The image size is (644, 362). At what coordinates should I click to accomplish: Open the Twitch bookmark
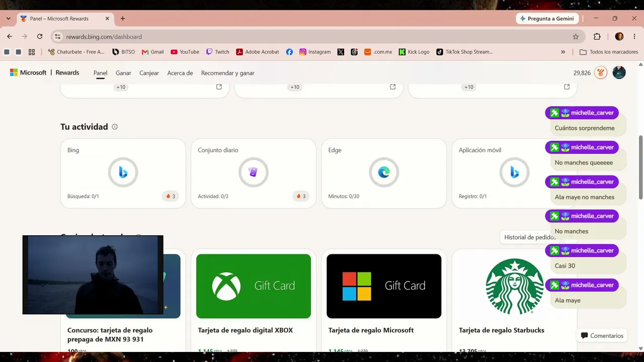[x=217, y=52]
